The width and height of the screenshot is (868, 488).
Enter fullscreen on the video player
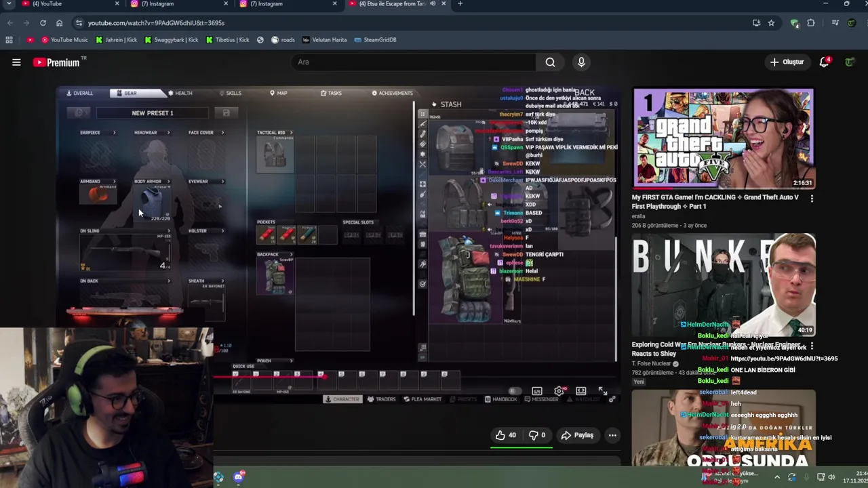pyautogui.click(x=602, y=391)
